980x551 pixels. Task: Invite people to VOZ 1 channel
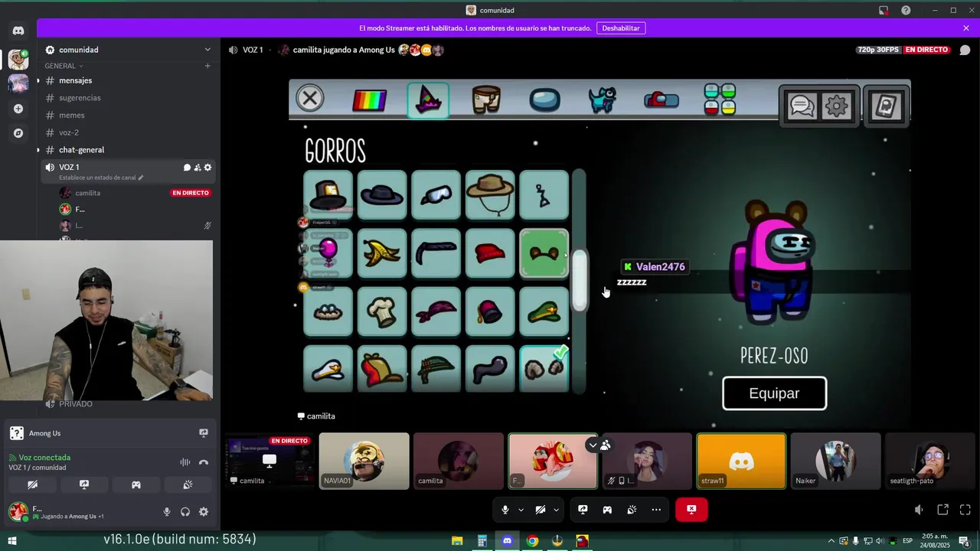(198, 168)
